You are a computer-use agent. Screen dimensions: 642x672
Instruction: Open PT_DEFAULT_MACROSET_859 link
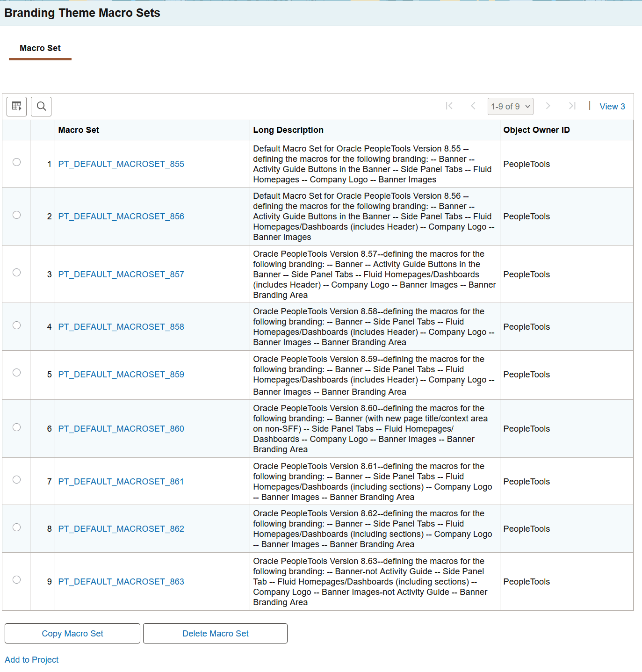pos(121,375)
